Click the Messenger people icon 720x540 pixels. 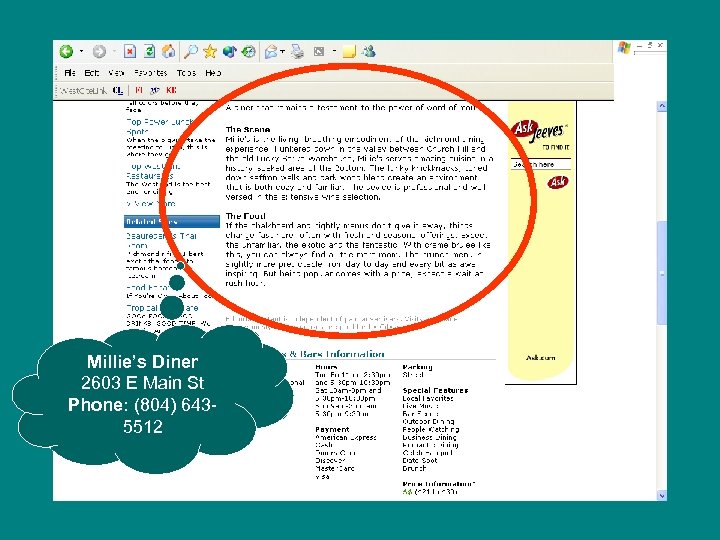click(x=369, y=51)
